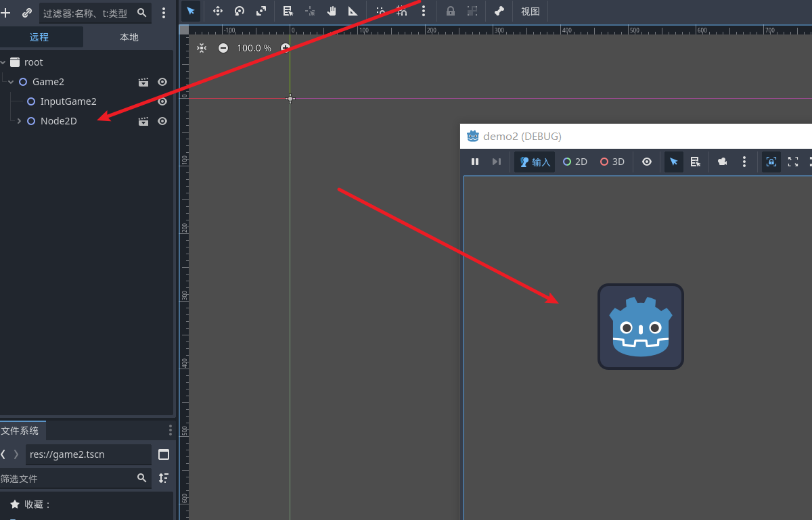Image resolution: width=812 pixels, height=520 pixels.
Task: Toggle visibility of InputGame2 node
Action: [x=162, y=101]
